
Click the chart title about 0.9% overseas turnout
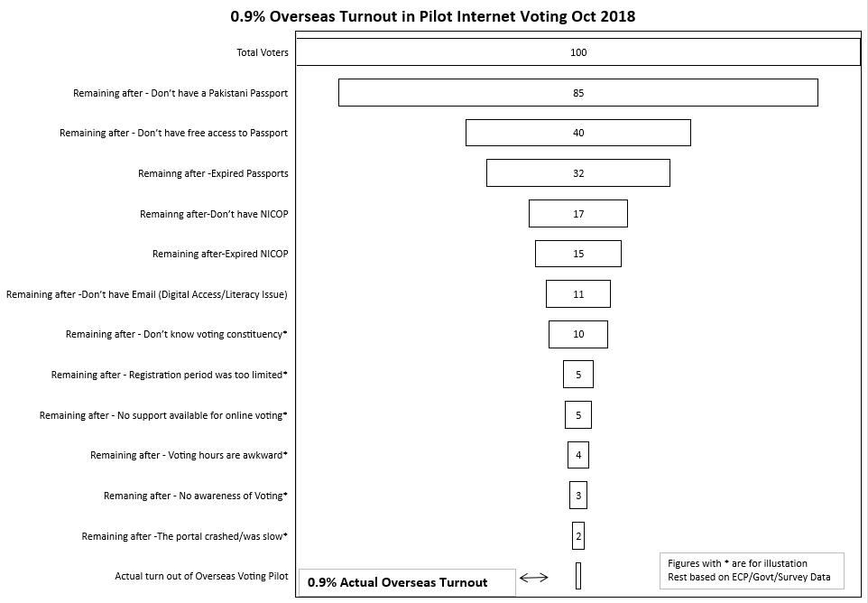coord(433,16)
